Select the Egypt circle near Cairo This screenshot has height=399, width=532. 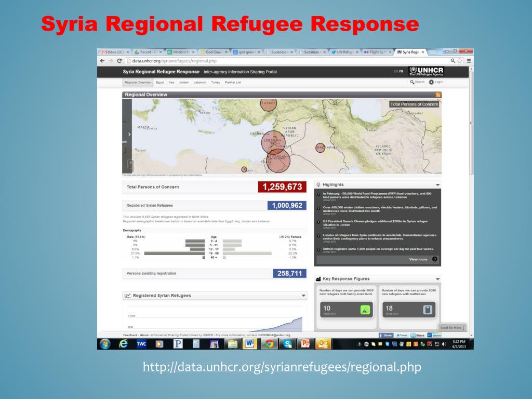(x=244, y=169)
